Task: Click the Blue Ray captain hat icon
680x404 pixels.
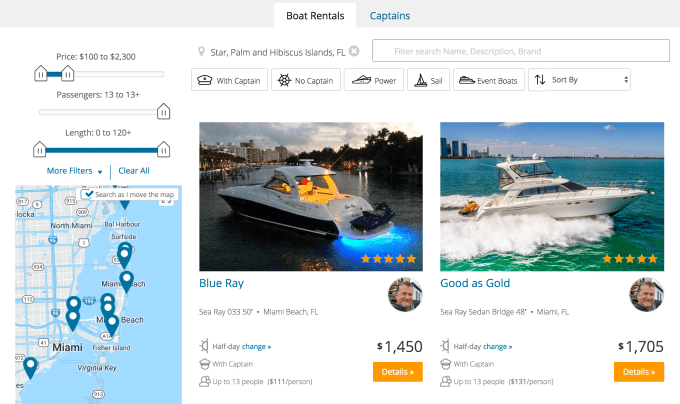Action: [204, 364]
